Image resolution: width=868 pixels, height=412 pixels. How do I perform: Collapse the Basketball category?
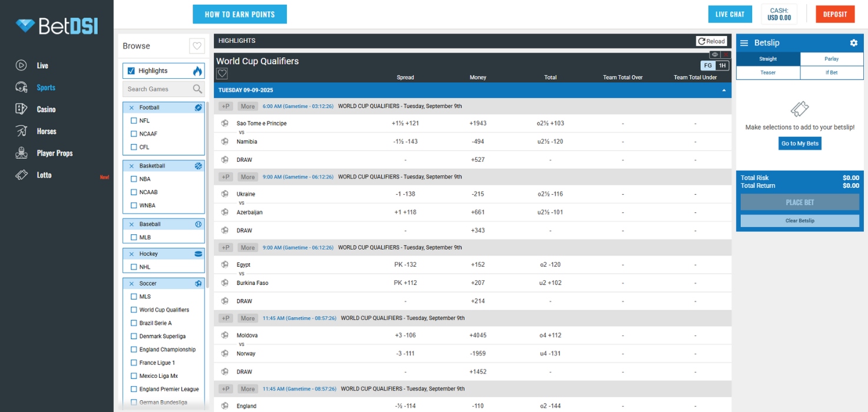click(x=131, y=166)
